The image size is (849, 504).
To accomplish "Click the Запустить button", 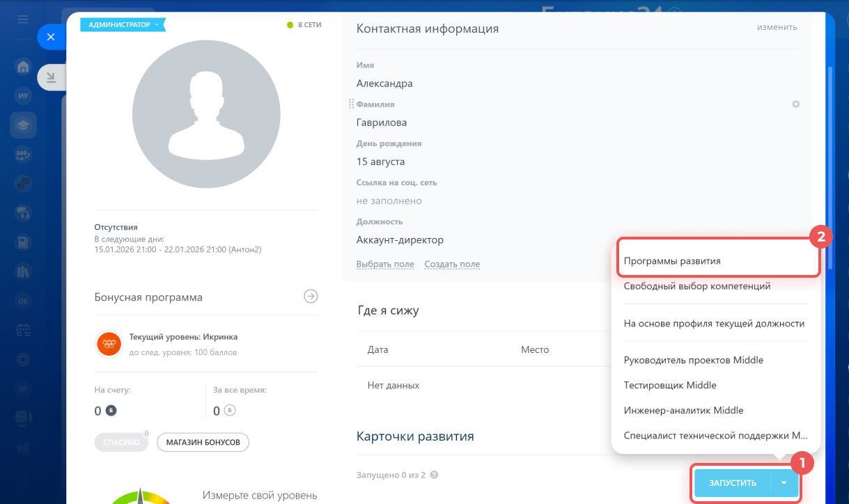I will pyautogui.click(x=732, y=483).
